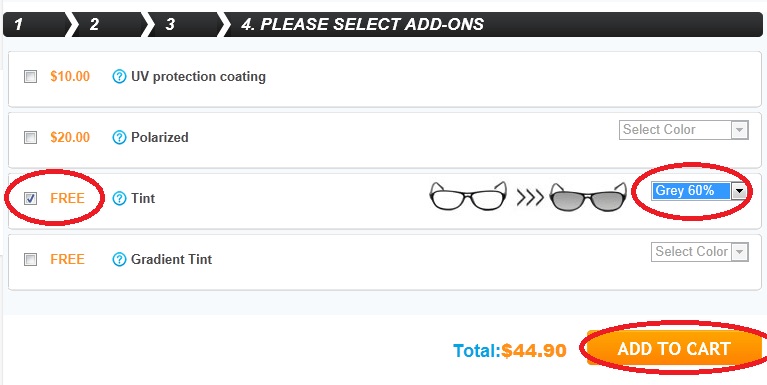Image resolution: width=767 pixels, height=385 pixels.
Task: Click the UV protection coating label
Action: pos(199,77)
